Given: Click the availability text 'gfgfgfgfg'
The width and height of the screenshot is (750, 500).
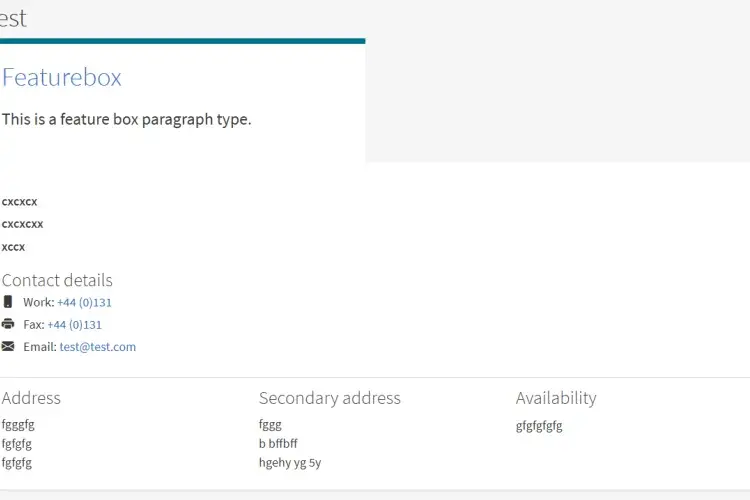Looking at the screenshot, I should pos(539,425).
